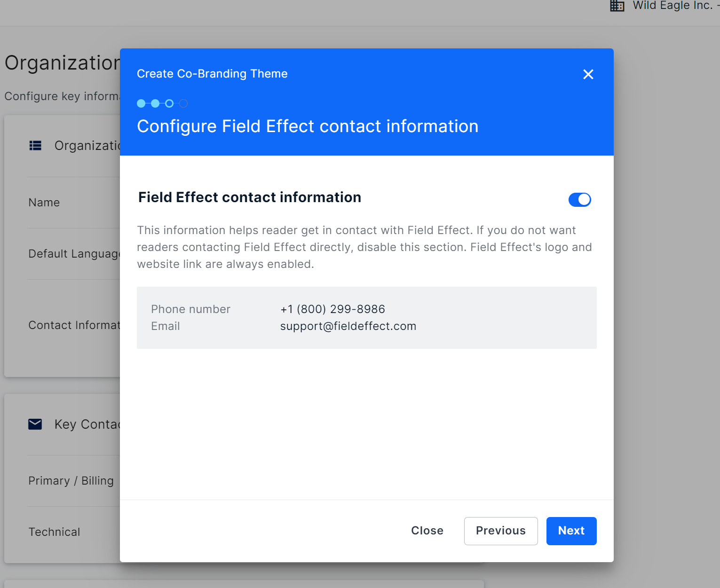The height and width of the screenshot is (588, 720).
Task: Click the Close text button
Action: click(427, 531)
